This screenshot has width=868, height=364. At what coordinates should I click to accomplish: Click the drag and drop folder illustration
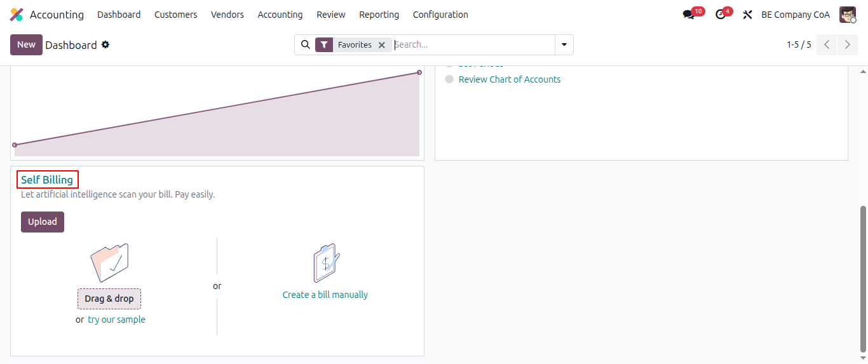[x=109, y=262]
